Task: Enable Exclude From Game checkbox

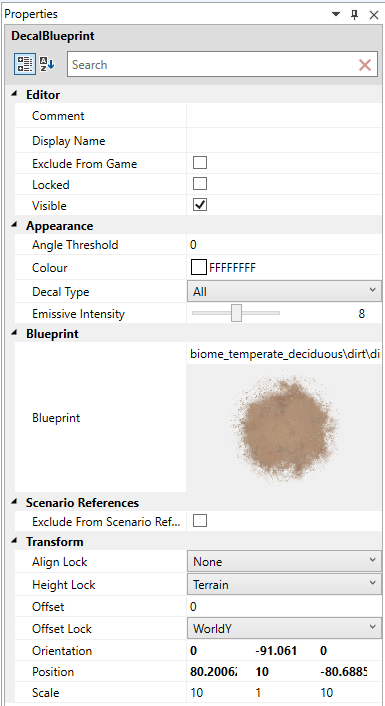Action: [200, 163]
